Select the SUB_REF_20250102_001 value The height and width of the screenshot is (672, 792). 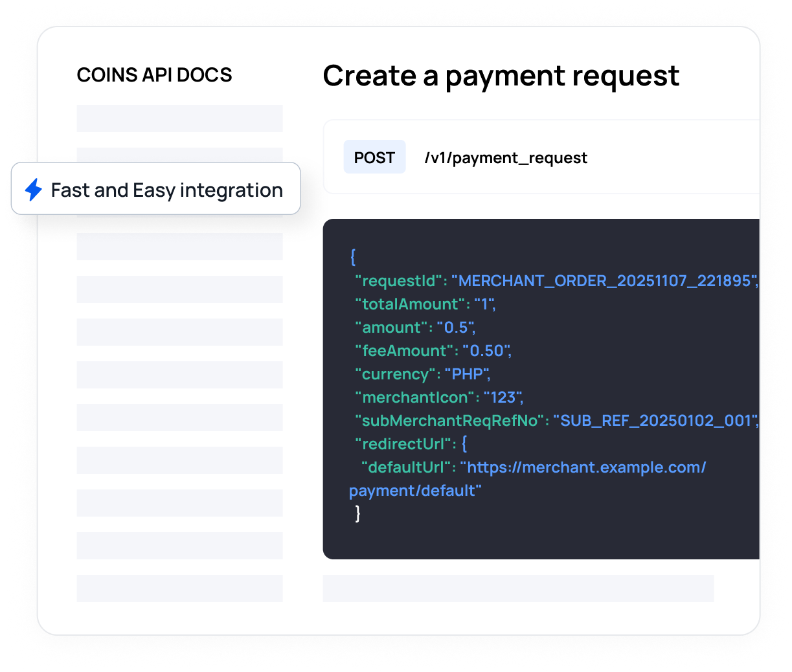655,421
